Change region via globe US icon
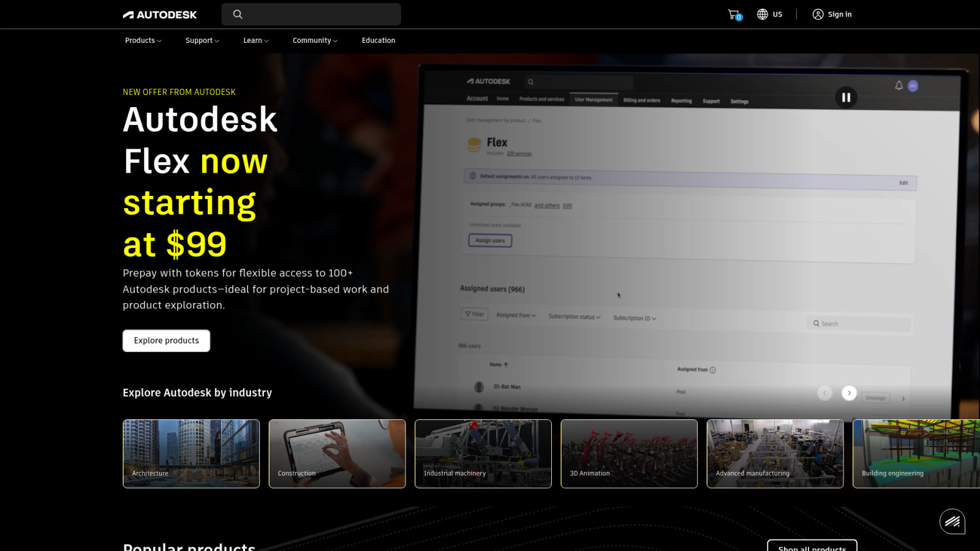The width and height of the screenshot is (980, 551). click(x=769, y=14)
